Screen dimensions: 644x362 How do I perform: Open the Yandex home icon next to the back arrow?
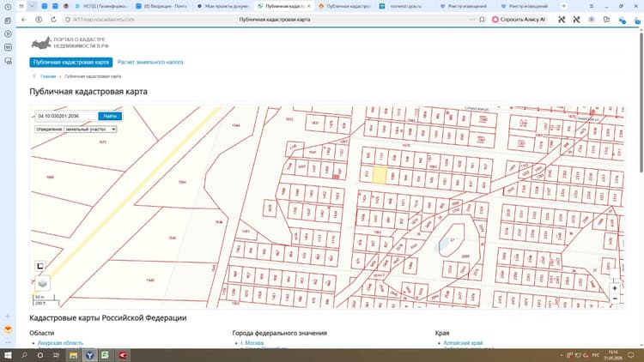(x=39, y=19)
